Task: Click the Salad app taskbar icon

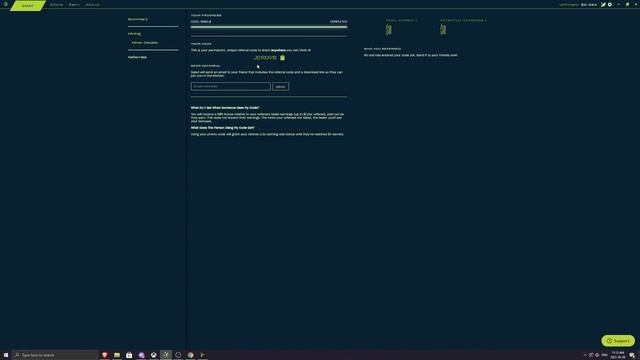Action: (166, 355)
